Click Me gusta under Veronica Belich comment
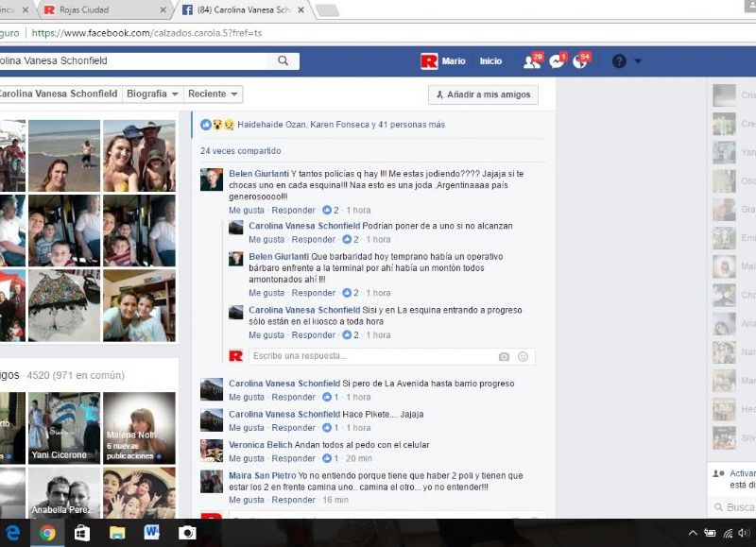The height and width of the screenshot is (547, 756). (x=247, y=459)
